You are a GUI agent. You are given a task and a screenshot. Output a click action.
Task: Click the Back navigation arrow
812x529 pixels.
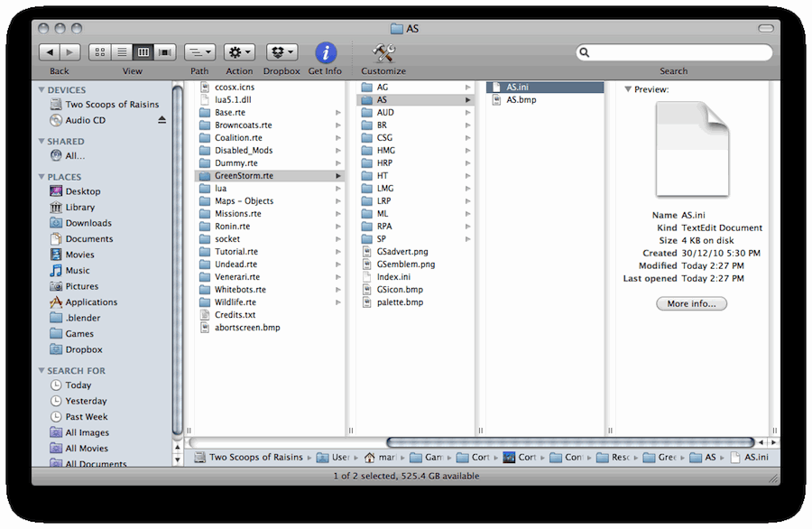point(49,53)
